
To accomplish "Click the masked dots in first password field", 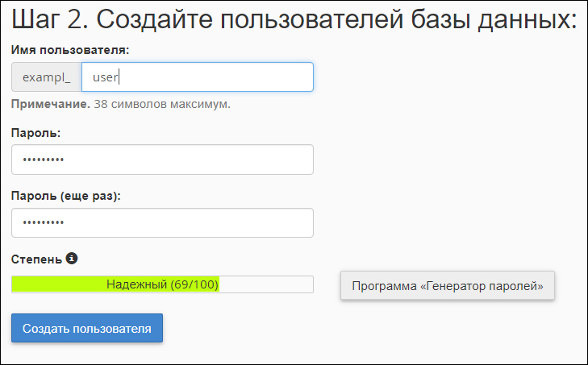I will 44,160.
